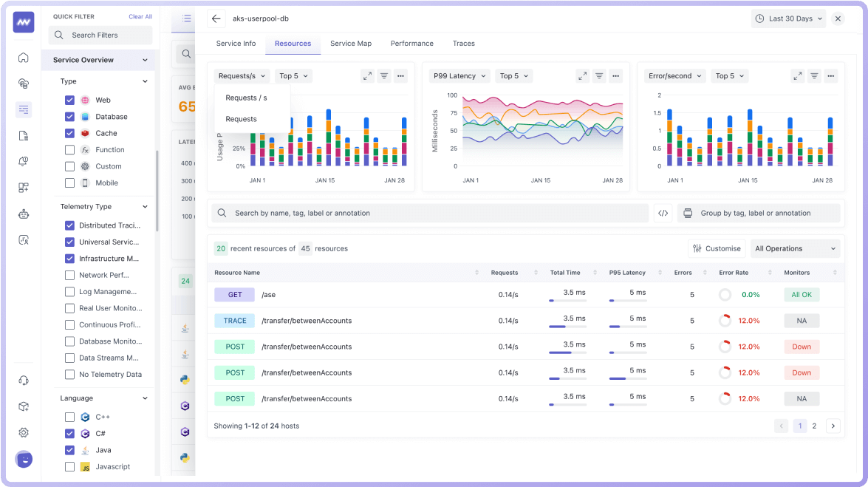This screenshot has height=487, width=868.
Task: Enable the Function type checkbox
Action: [69, 149]
